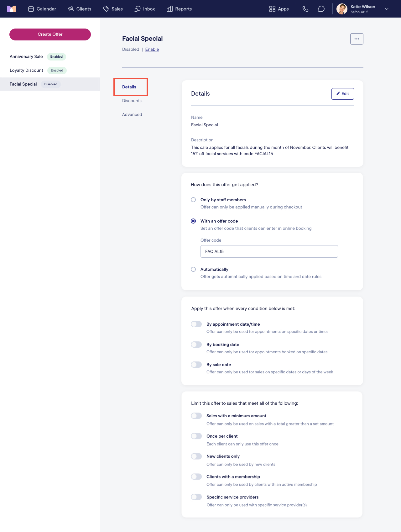The width and height of the screenshot is (401, 532).
Task: Open the Sales menu label
Action: (x=117, y=9)
